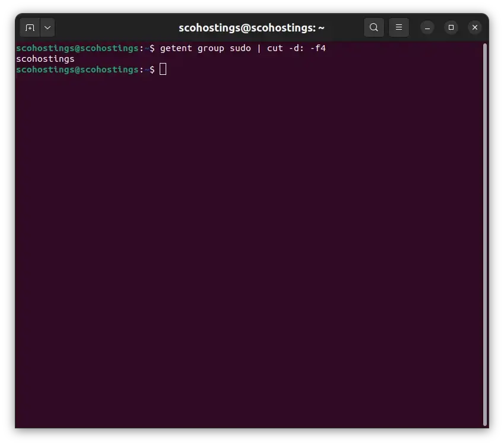Minimize the terminal window
The image size is (504, 445).
[427, 28]
